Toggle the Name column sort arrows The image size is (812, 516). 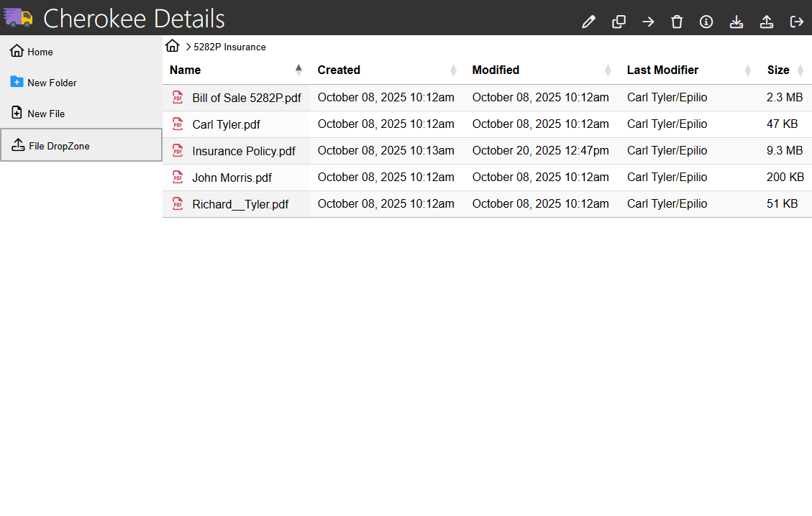click(298, 70)
